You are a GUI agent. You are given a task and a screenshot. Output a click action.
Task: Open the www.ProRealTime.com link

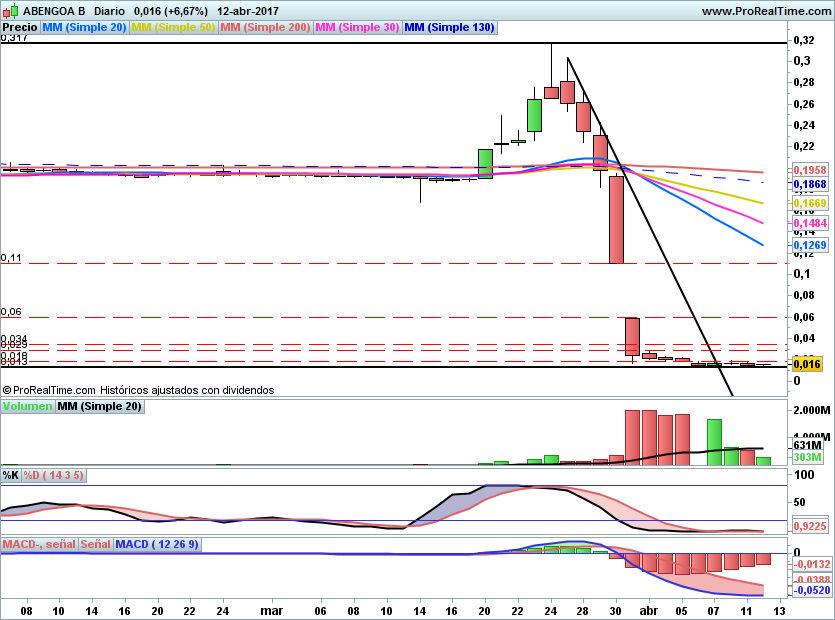(766, 11)
